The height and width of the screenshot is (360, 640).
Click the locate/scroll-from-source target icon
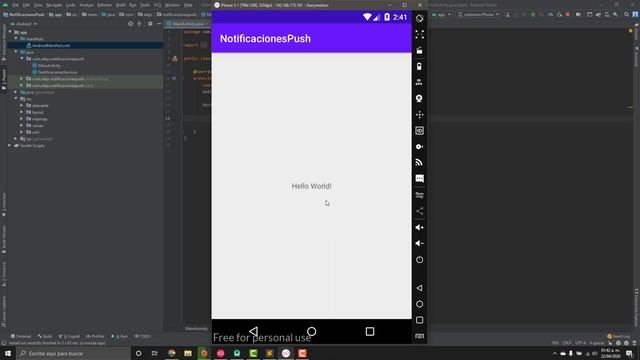coord(131,24)
